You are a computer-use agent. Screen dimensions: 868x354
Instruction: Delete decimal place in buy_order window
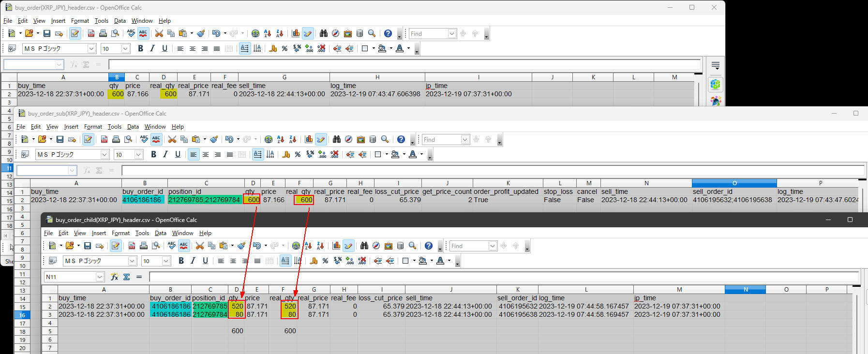pos(321,48)
